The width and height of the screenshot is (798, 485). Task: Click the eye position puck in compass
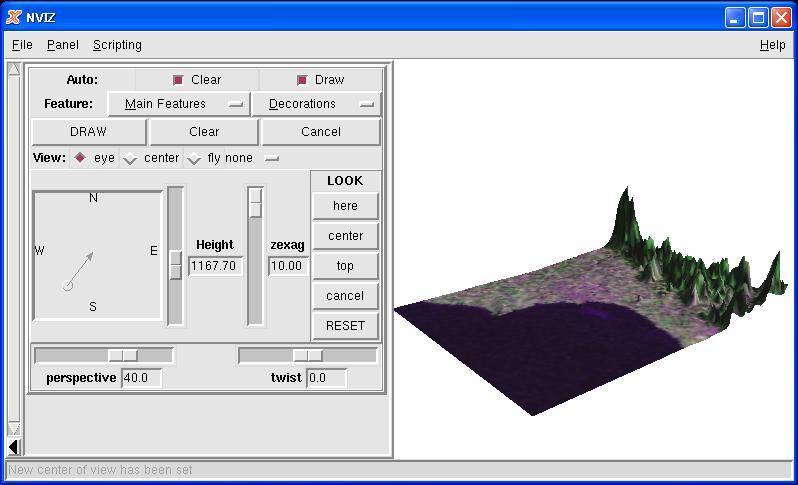(67, 286)
